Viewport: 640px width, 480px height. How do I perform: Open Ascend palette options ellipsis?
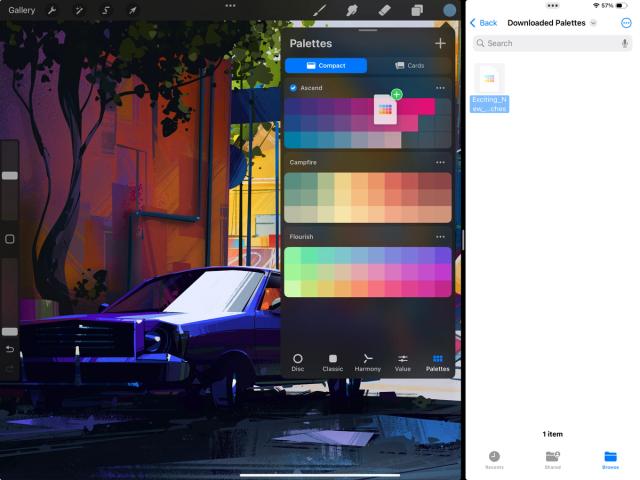[x=440, y=88]
